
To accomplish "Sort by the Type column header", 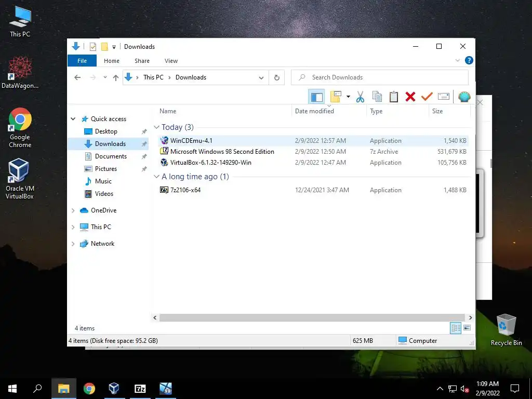I will tap(376, 111).
